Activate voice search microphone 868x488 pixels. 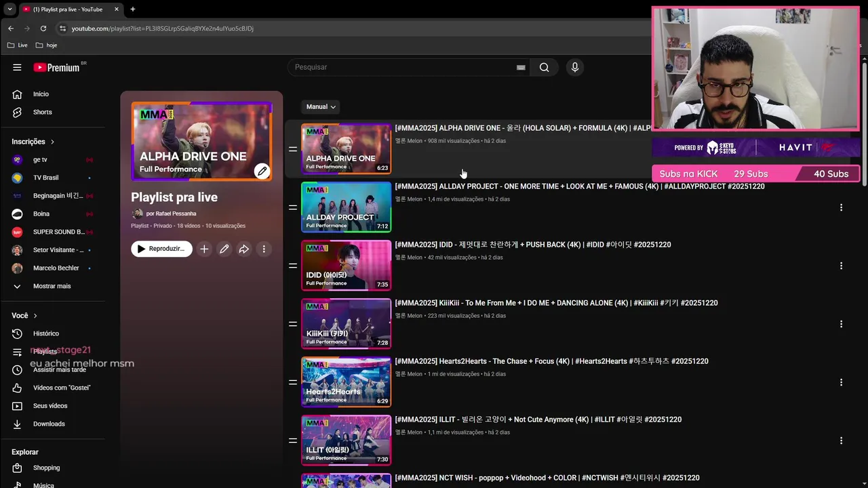click(x=574, y=67)
